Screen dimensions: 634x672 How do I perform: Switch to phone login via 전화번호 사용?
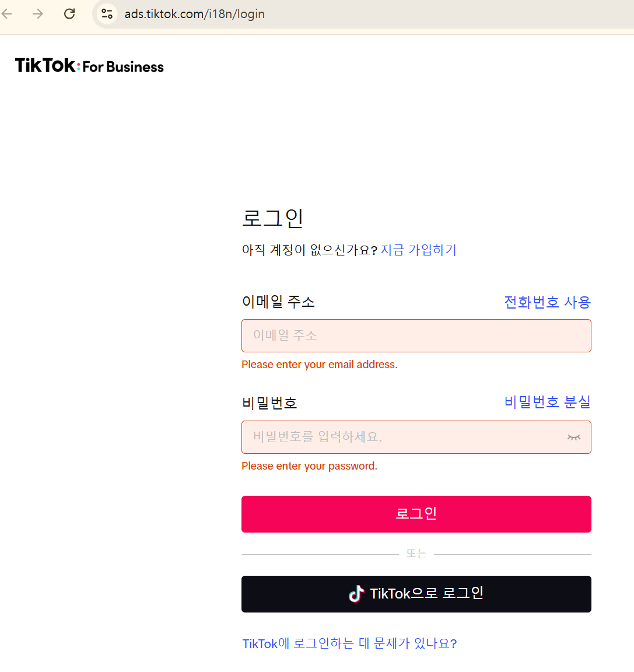coord(548,302)
